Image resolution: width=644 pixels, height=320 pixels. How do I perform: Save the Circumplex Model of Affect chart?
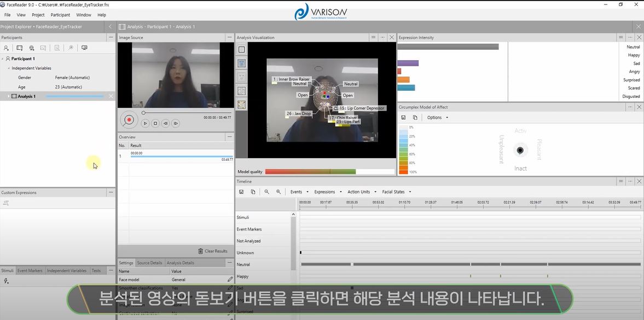[404, 118]
